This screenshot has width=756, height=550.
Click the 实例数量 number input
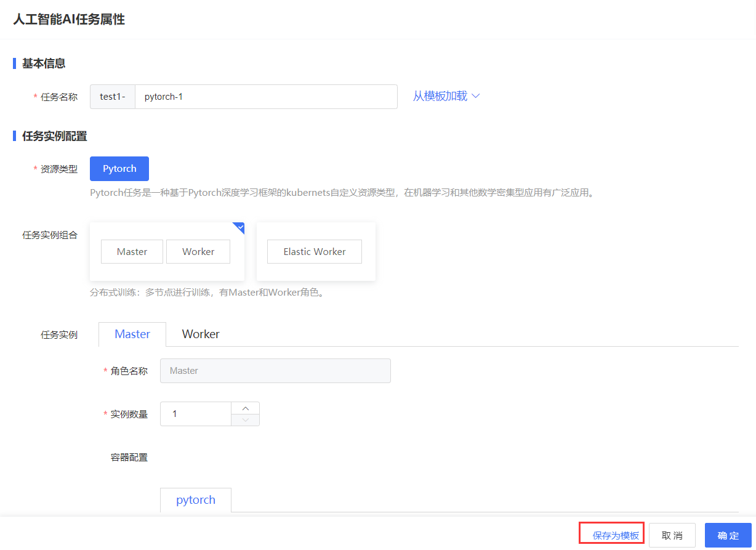(x=196, y=414)
